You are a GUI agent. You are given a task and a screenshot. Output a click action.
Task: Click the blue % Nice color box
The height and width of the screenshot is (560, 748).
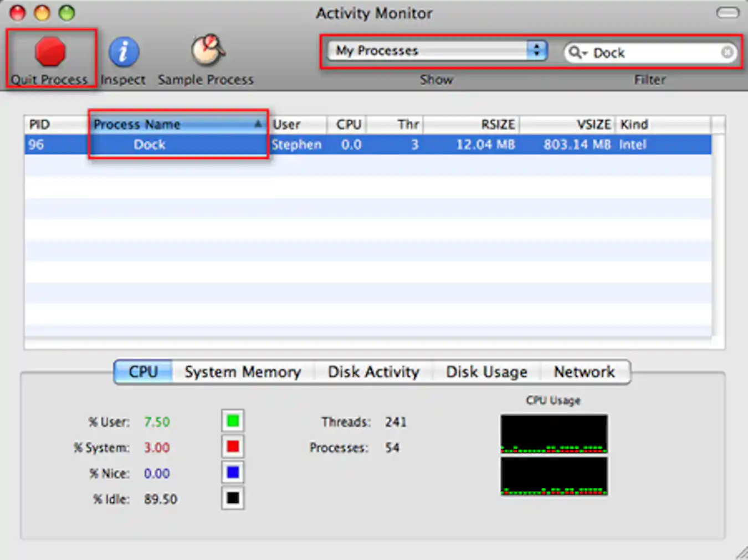[x=232, y=472]
